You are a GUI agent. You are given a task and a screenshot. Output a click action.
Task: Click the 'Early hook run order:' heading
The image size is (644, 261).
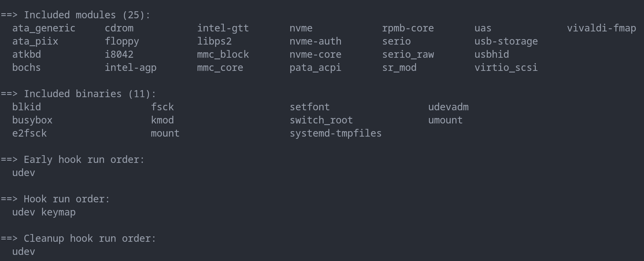(84, 160)
